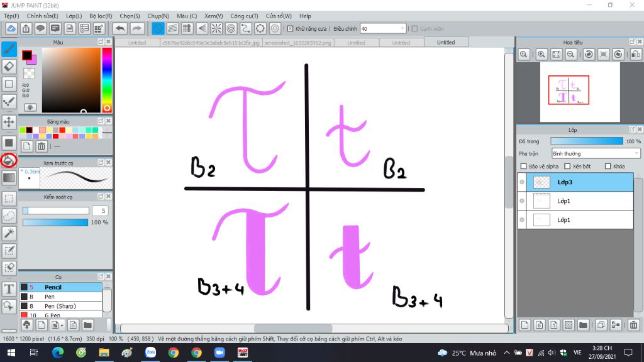Viewport: 644px width, 362px height.
Task: Open the Help menu
Action: (305, 16)
